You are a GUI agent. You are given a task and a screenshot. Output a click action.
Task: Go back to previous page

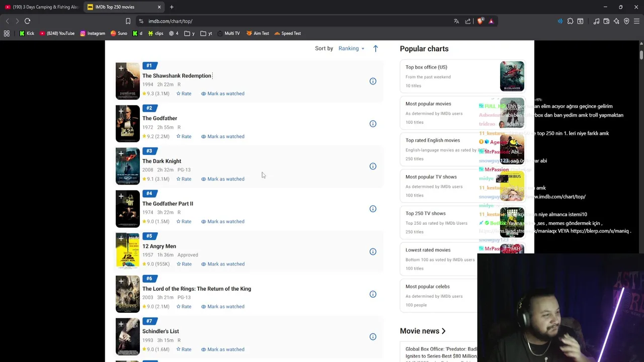coord(7,21)
